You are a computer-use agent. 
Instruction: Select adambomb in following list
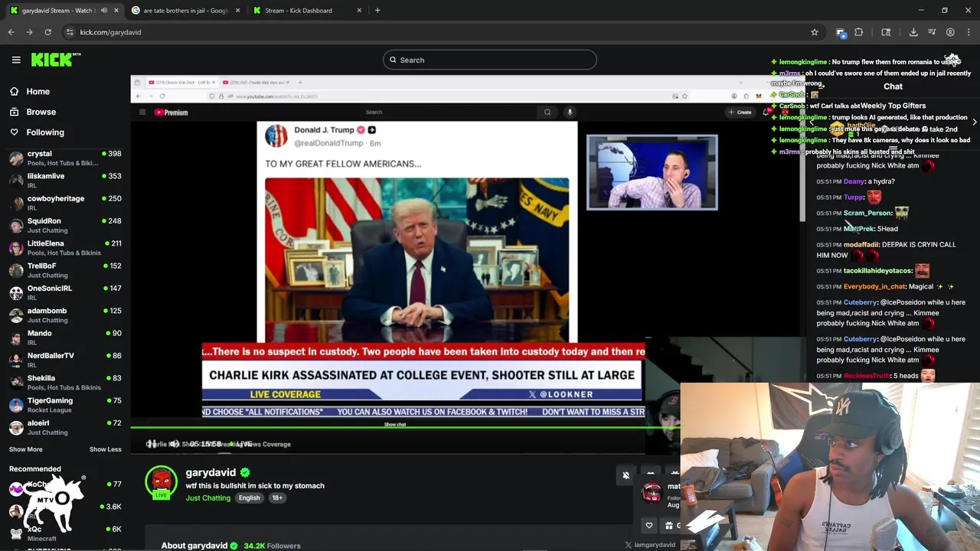65,315
